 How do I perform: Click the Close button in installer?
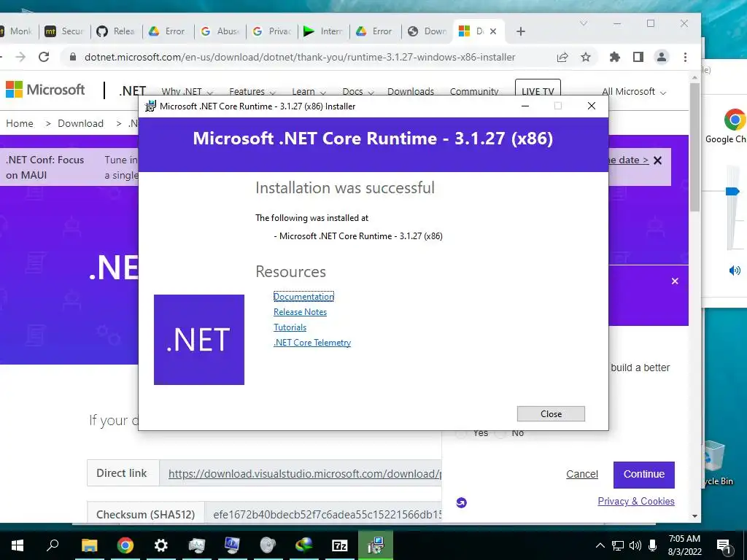click(551, 414)
